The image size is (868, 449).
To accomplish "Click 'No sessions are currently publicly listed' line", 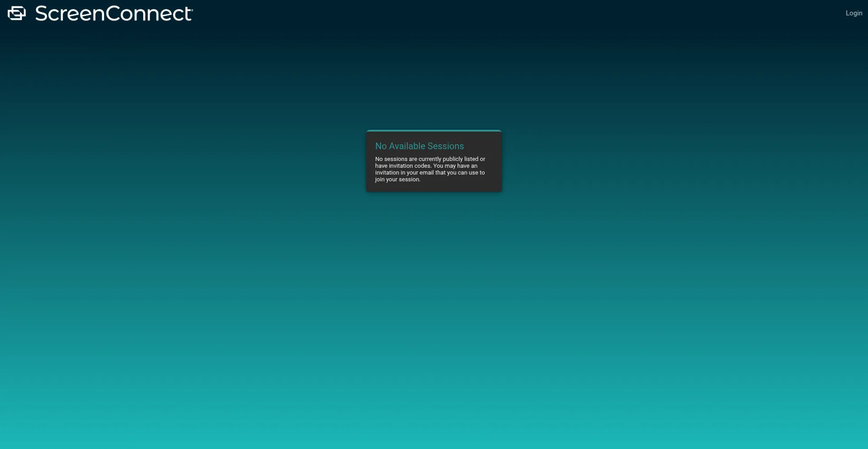I will pyautogui.click(x=429, y=159).
